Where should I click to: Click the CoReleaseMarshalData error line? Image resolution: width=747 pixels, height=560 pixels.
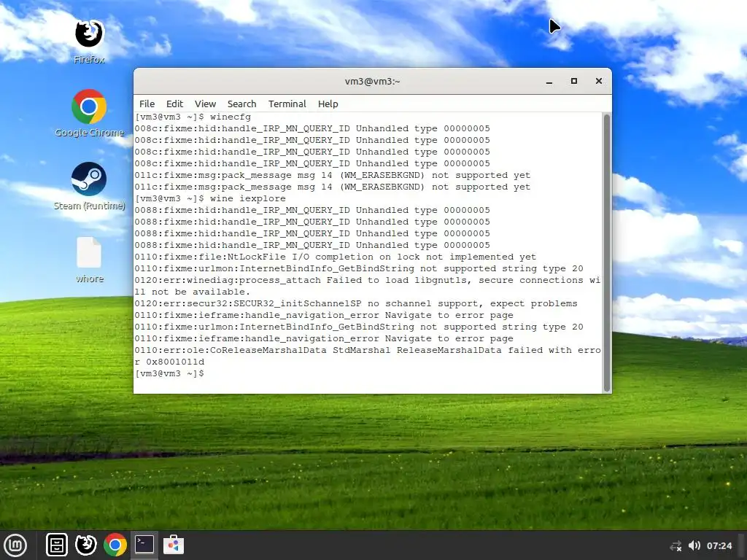click(368, 356)
